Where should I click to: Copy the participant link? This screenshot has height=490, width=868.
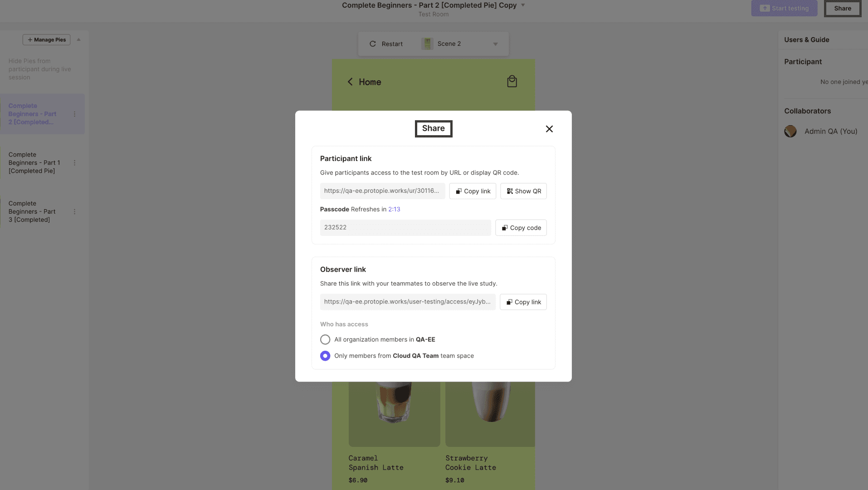(x=473, y=191)
